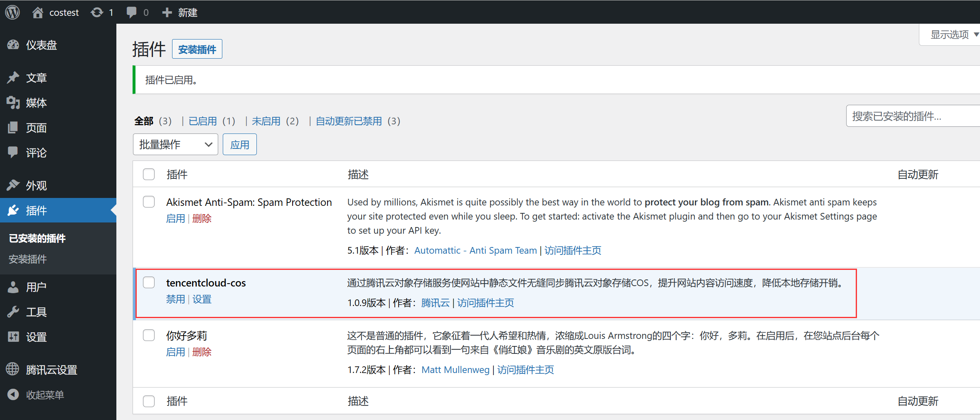The height and width of the screenshot is (420, 980).
Task: Filter plugins by 已启用 tab
Action: (x=203, y=121)
